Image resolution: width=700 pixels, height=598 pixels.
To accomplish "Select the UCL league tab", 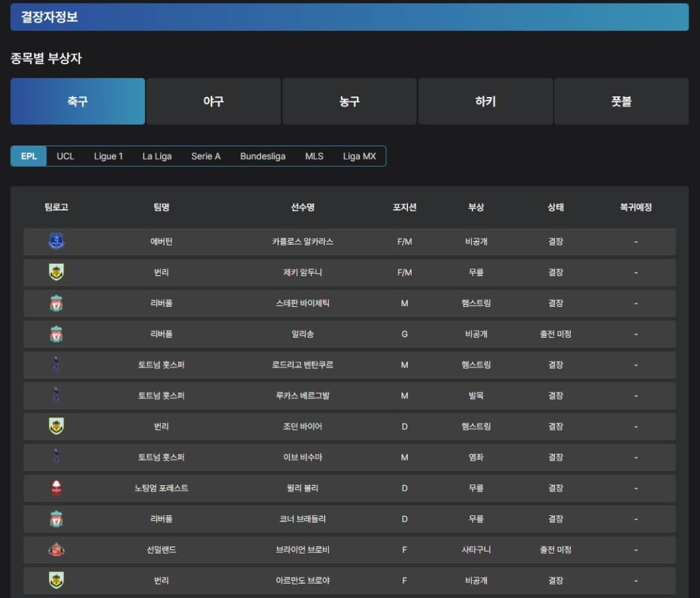I will click(x=66, y=156).
